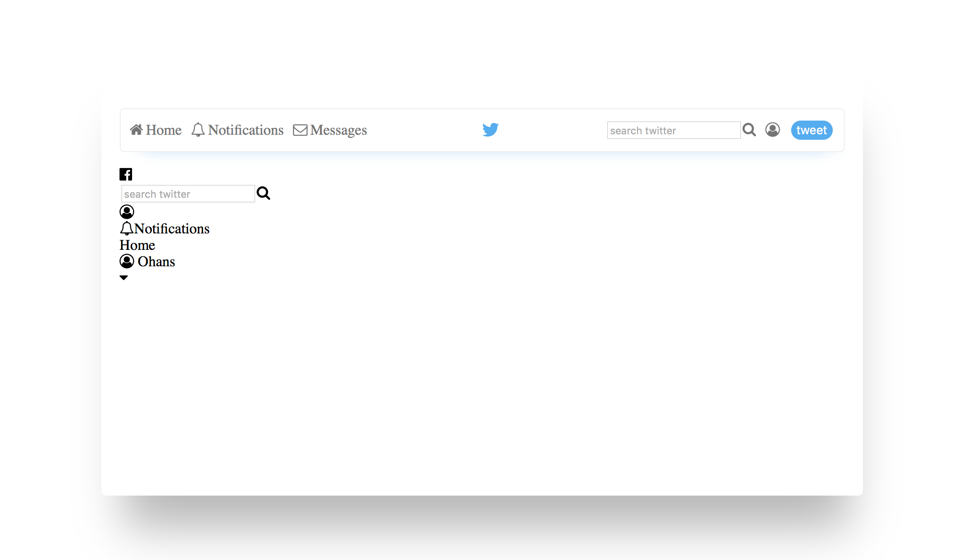Click the Facebook square icon
979x560 pixels.
[x=126, y=174]
